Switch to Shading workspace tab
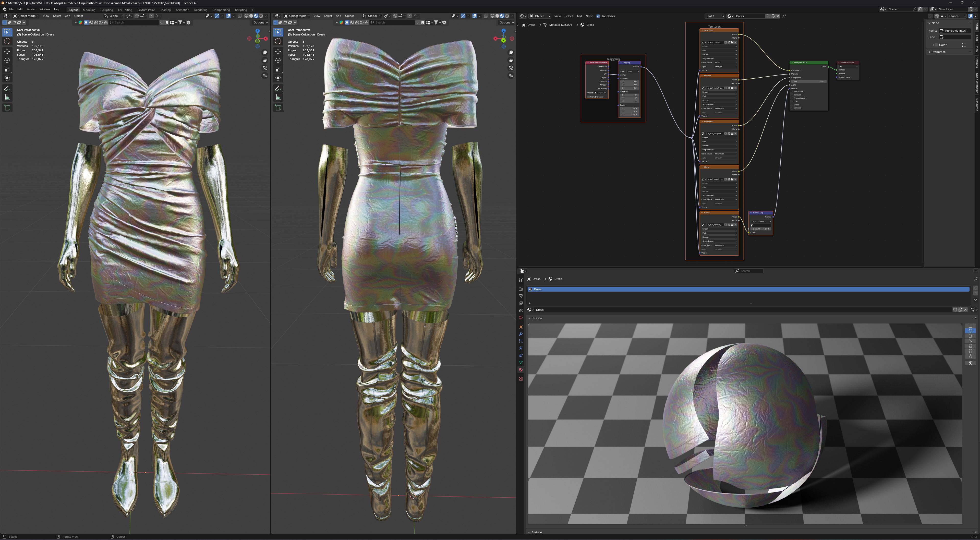980x540 pixels. pyautogui.click(x=165, y=10)
